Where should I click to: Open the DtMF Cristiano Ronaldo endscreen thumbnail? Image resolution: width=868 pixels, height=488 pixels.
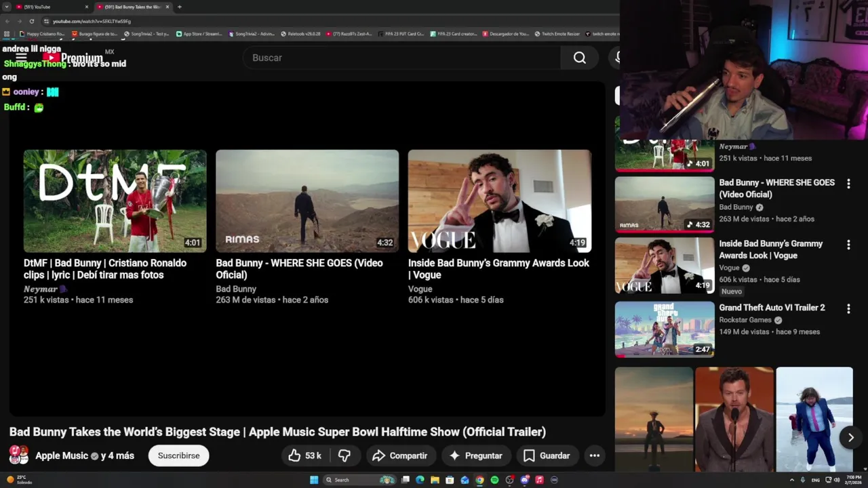click(115, 201)
